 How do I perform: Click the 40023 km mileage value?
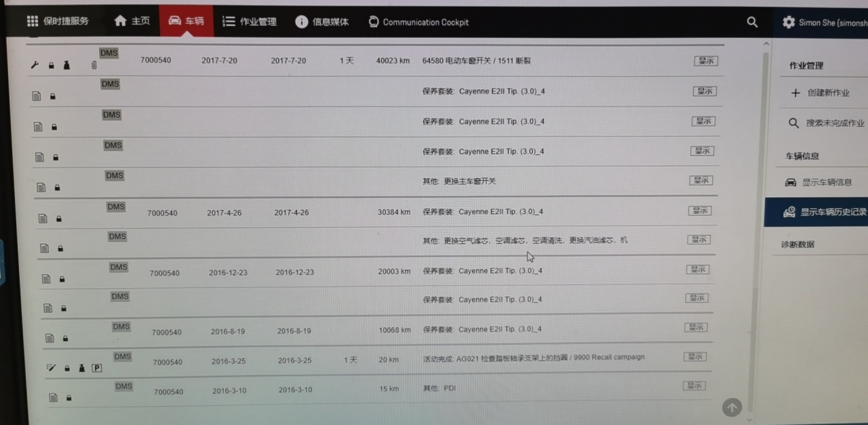click(393, 60)
